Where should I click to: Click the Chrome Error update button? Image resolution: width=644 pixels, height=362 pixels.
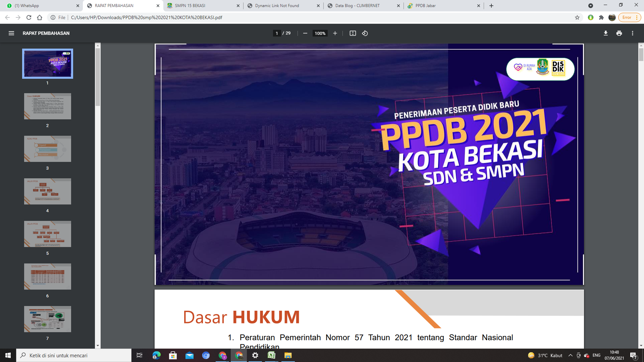[x=629, y=17]
